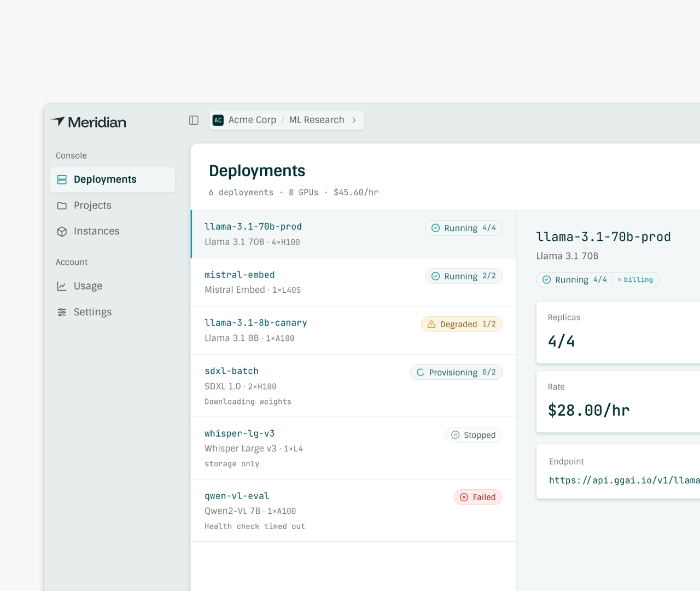
Task: Click the check icon in detail panel Running badge
Action: click(x=547, y=280)
